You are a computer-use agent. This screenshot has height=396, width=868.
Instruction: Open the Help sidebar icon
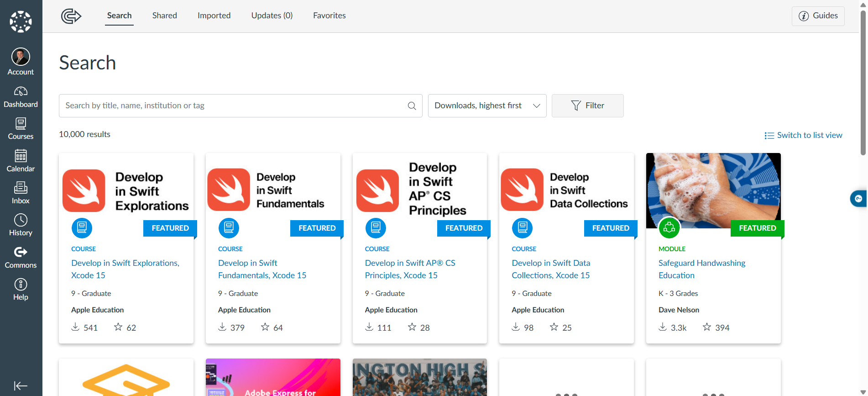[21, 290]
